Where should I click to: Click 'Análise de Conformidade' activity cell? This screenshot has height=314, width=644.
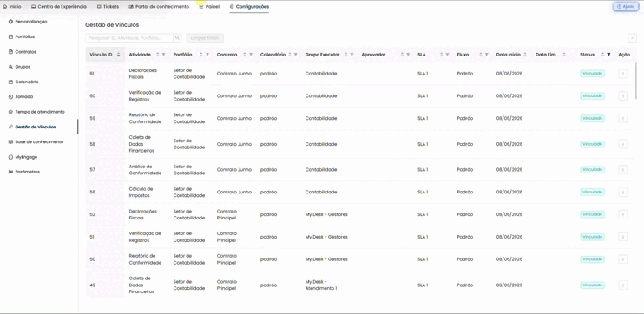click(x=146, y=169)
